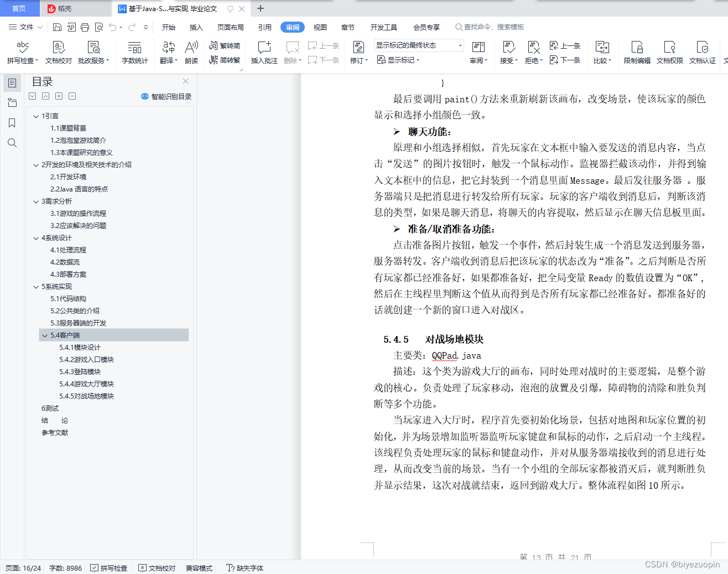Open the compare documents tool
This screenshot has width=728, height=574.
click(x=602, y=53)
